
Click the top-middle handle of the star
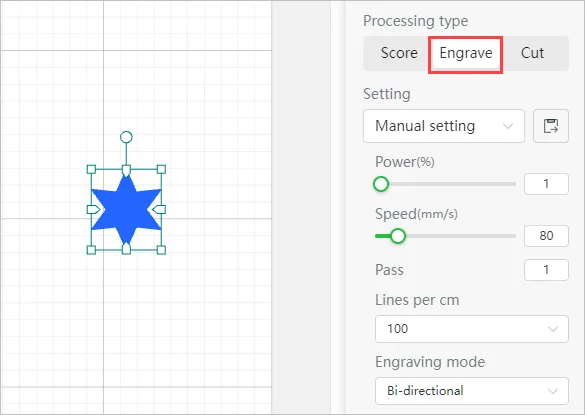click(126, 171)
